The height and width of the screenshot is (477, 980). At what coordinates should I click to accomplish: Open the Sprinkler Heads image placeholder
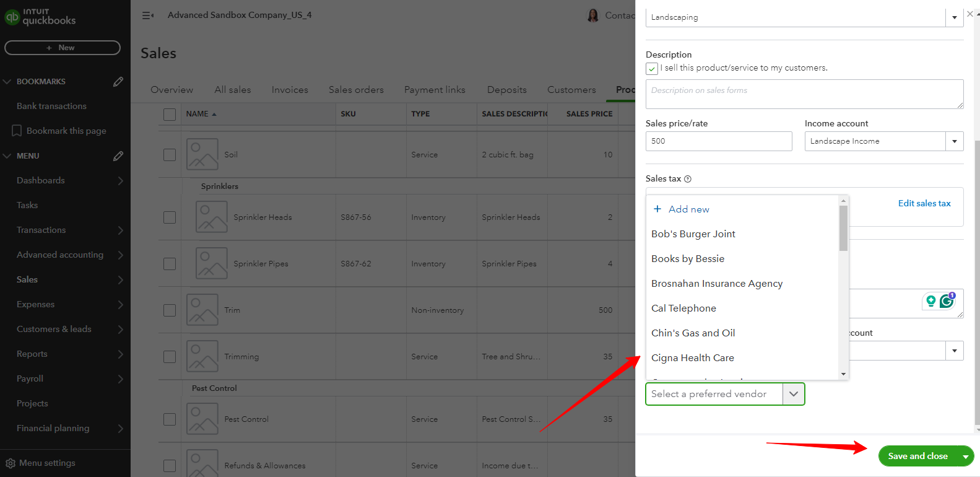(212, 217)
